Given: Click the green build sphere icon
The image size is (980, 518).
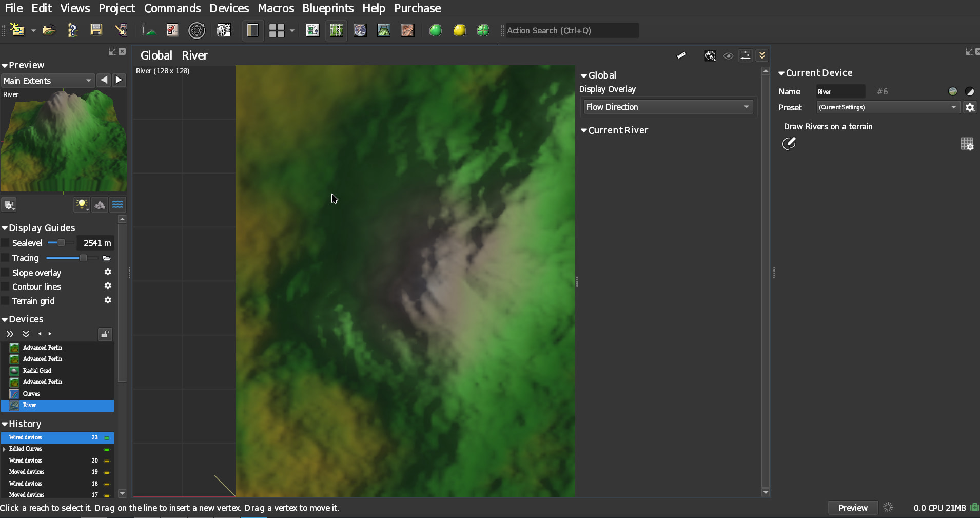Looking at the screenshot, I should tap(436, 30).
